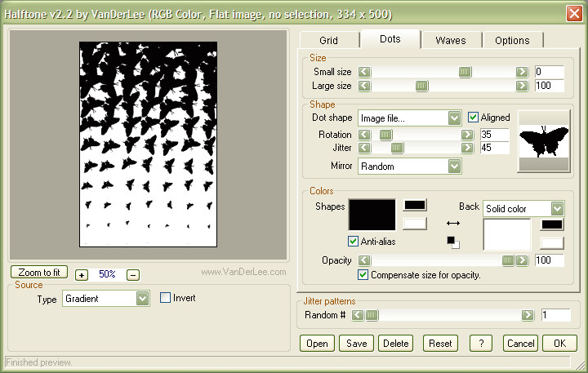Viewport: 588px width, 373px height.
Task: Disable the Anti-alias checkbox
Action: pos(354,242)
